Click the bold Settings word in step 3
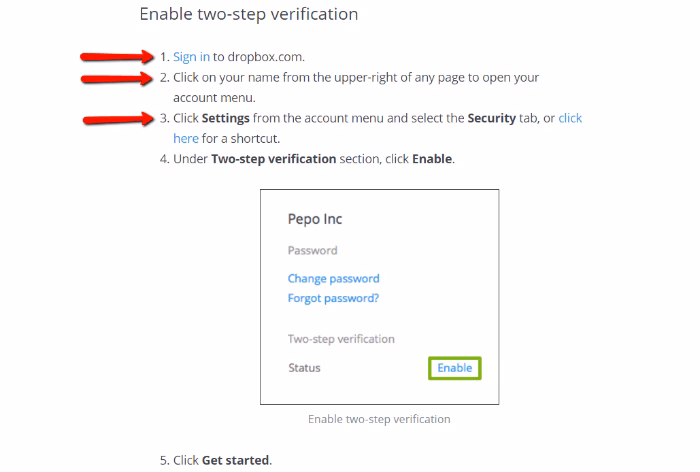Screen dimensions: 700x472 pos(225,118)
